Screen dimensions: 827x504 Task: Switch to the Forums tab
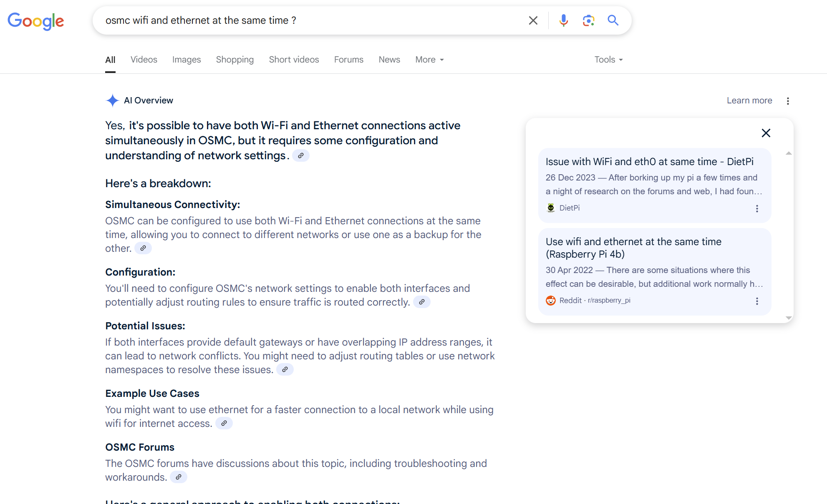point(348,60)
